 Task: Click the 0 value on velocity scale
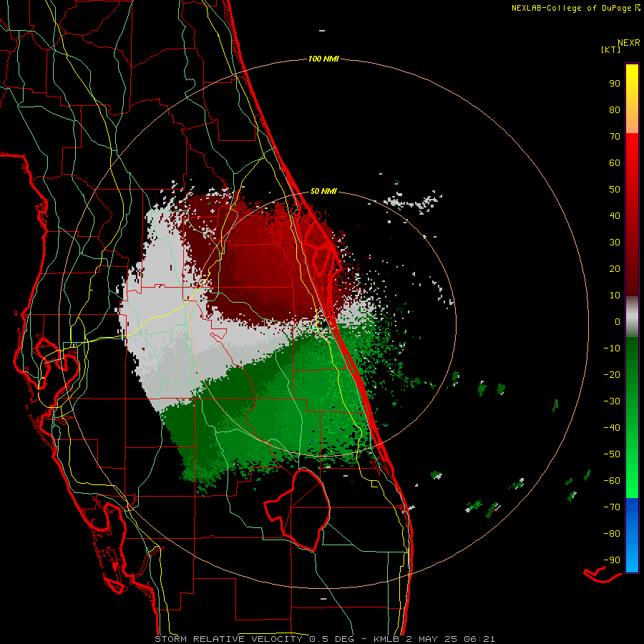pyautogui.click(x=618, y=321)
